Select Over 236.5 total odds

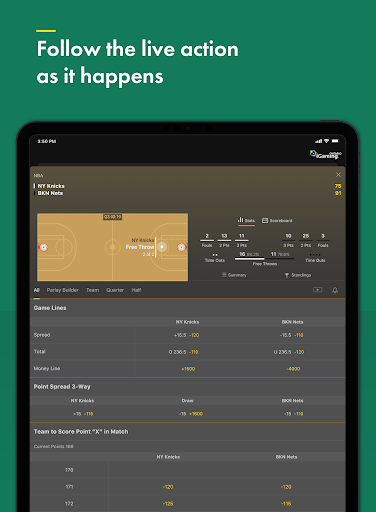187,352
